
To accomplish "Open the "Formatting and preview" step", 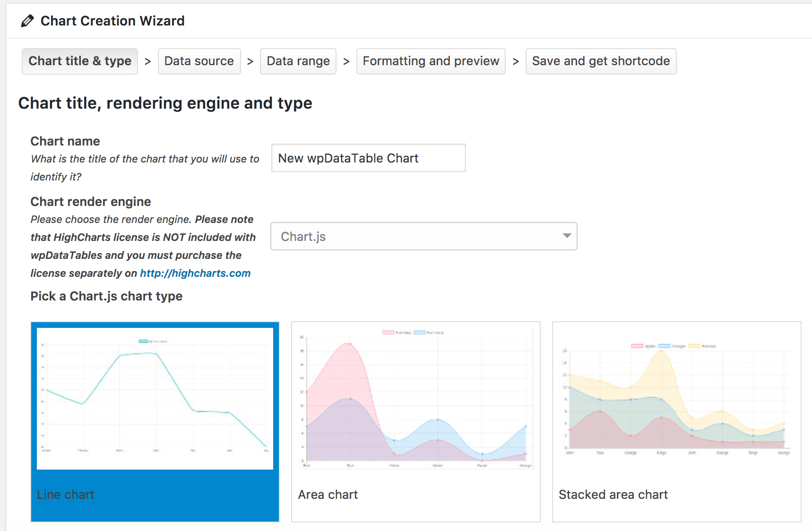I will [x=431, y=61].
